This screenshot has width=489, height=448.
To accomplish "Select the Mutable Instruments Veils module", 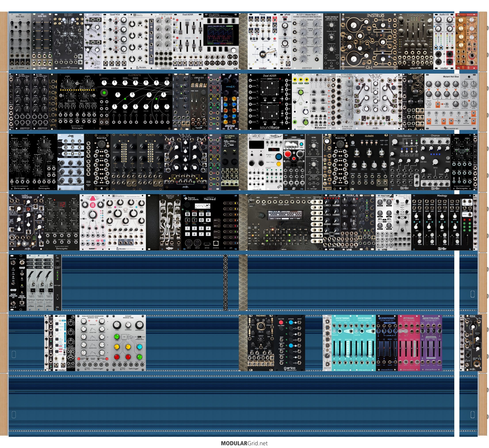I will (141, 41).
